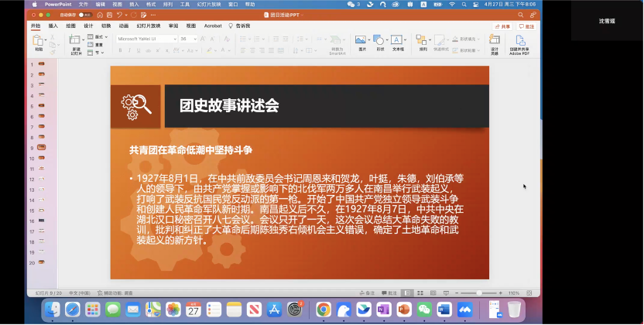This screenshot has width=644, height=325.
Task: Click the text highlight color pen
Action: click(209, 50)
